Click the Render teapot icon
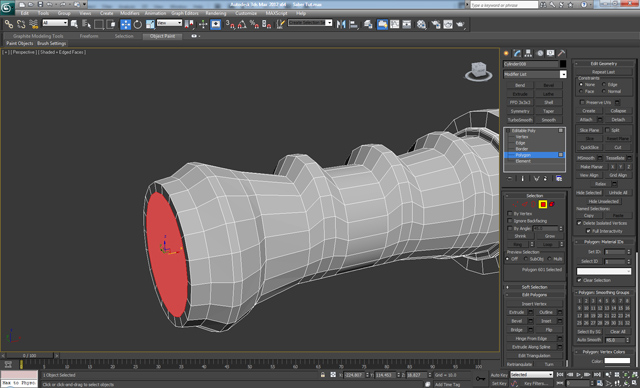 [x=460, y=24]
